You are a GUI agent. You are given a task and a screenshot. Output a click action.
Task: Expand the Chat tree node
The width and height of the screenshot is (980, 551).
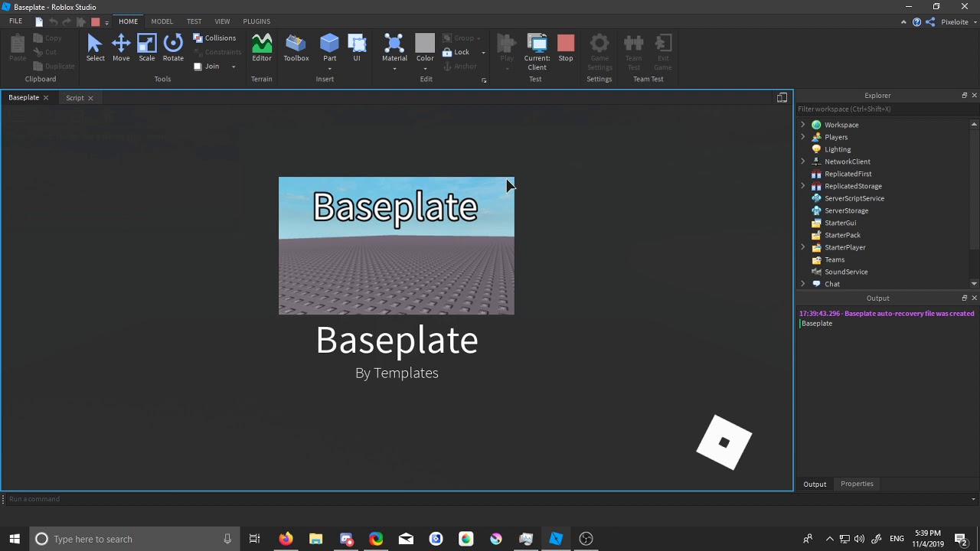click(x=803, y=284)
